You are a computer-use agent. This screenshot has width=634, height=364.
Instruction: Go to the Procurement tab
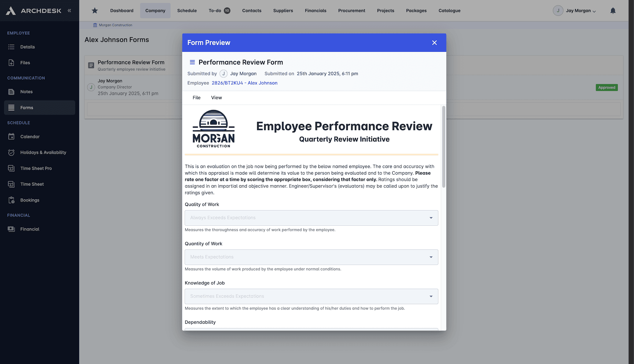pos(351,11)
